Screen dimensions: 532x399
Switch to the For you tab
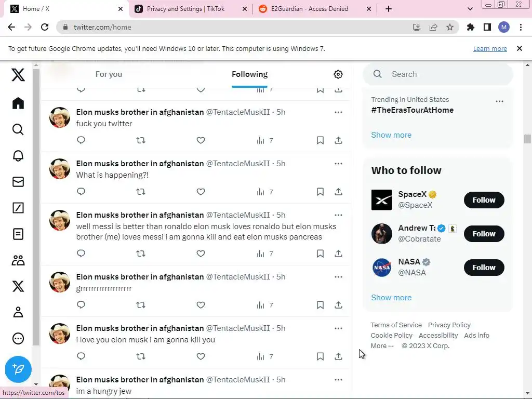(109, 74)
